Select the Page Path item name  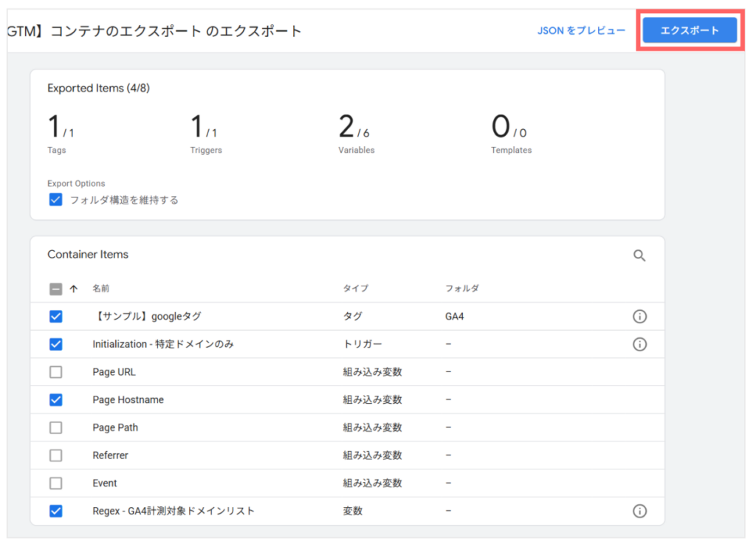point(115,427)
